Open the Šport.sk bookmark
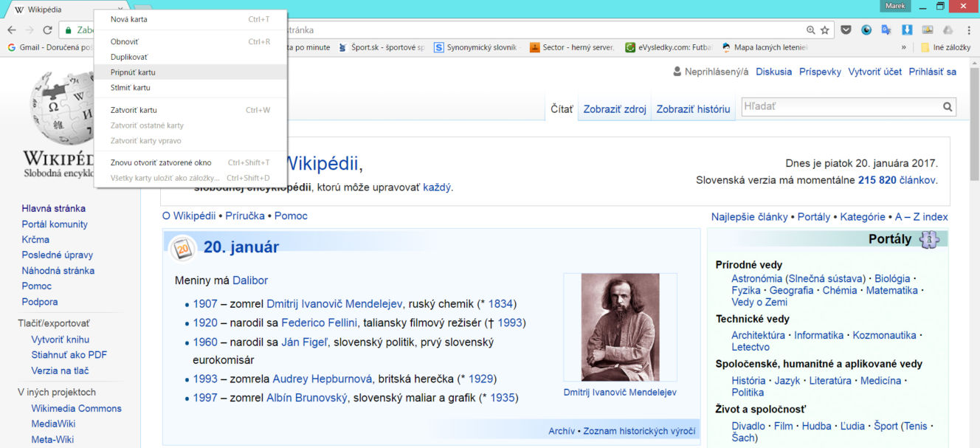The image size is (980, 448). click(382, 47)
